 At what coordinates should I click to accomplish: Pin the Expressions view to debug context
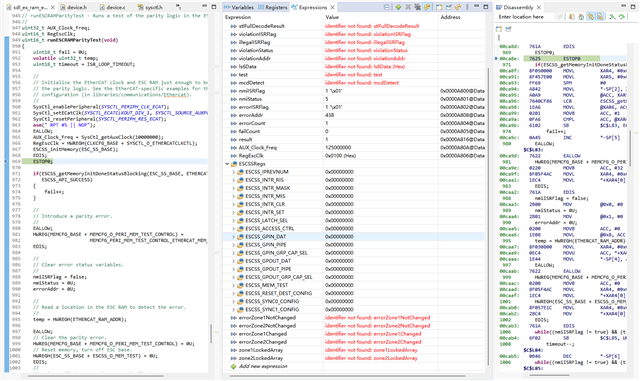(449, 7)
